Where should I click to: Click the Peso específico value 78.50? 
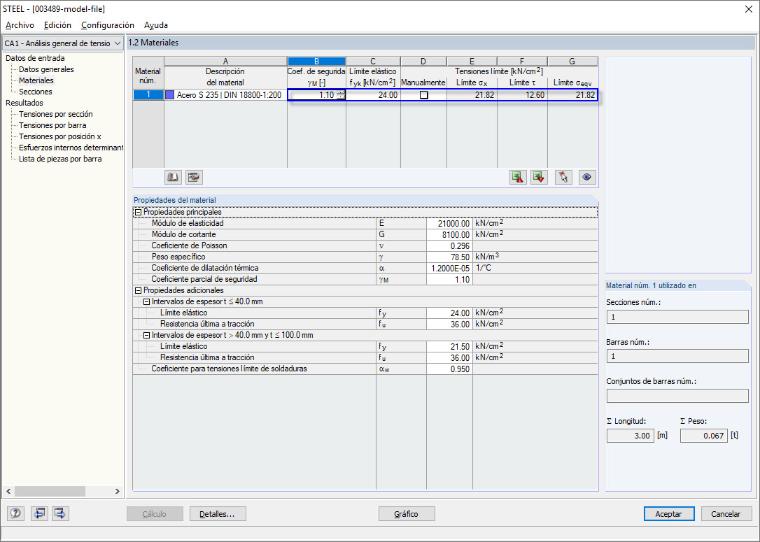click(449, 257)
